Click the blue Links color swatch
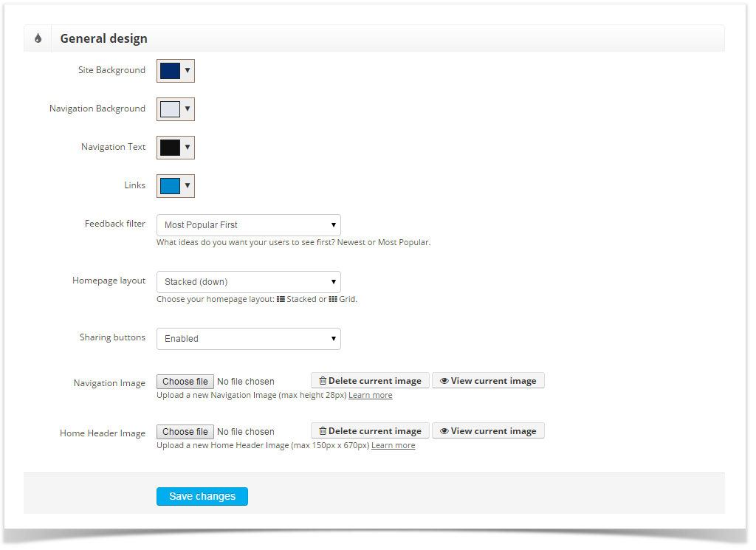 pos(171,186)
